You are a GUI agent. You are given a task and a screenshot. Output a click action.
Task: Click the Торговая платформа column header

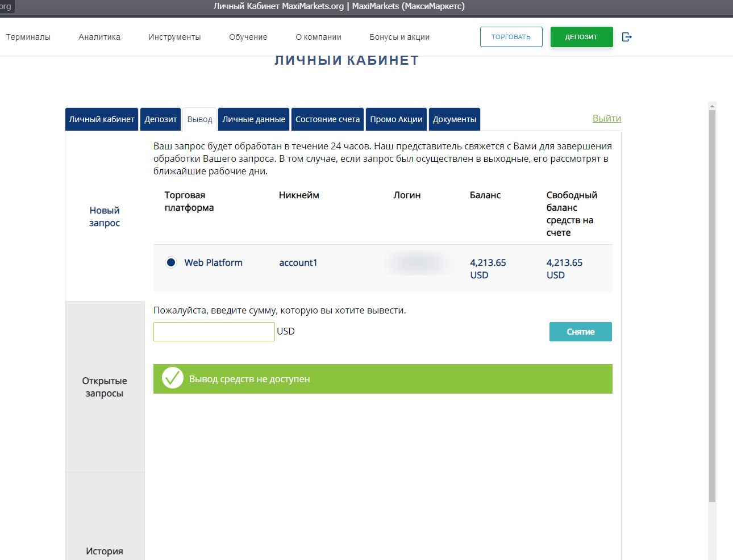[189, 201]
